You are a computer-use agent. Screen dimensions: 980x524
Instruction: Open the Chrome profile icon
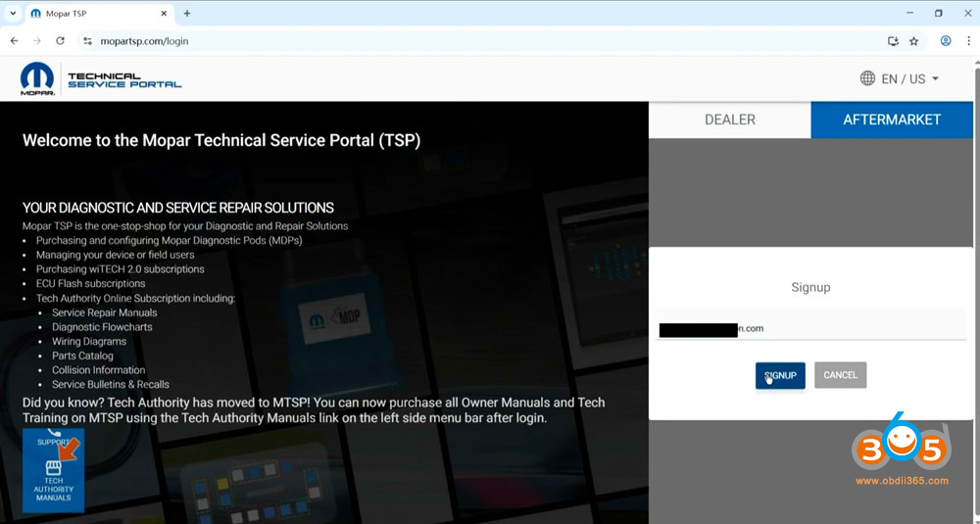click(x=946, y=41)
